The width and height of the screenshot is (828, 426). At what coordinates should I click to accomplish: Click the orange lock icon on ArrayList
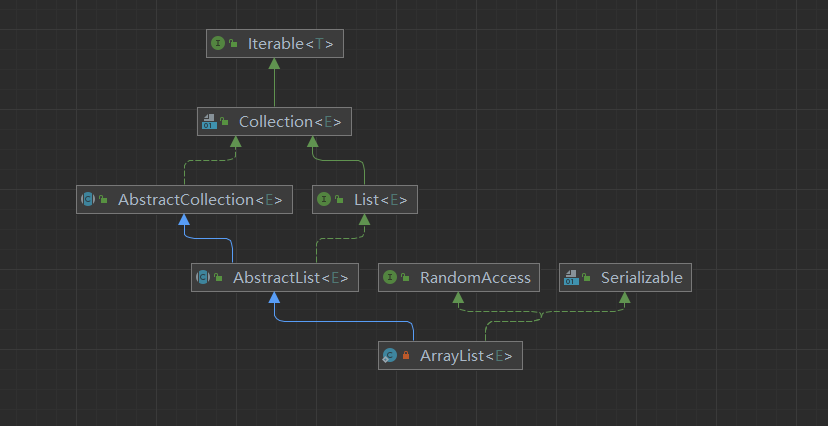(x=407, y=357)
